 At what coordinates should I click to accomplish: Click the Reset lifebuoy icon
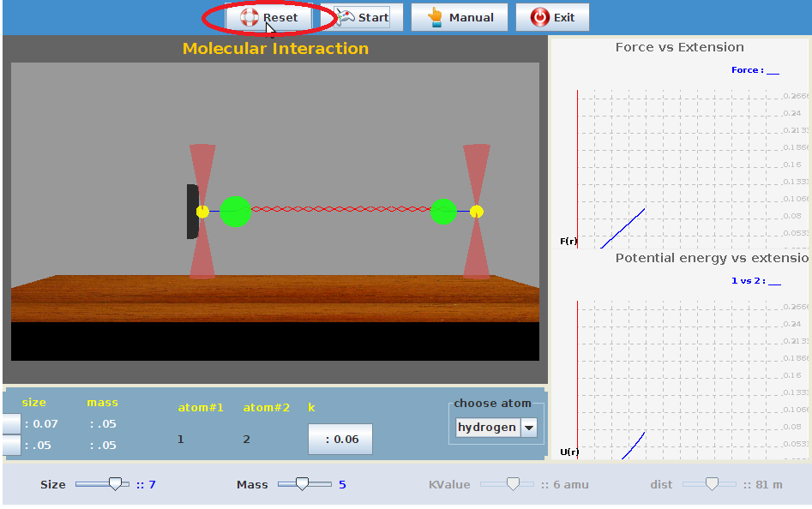[250, 17]
